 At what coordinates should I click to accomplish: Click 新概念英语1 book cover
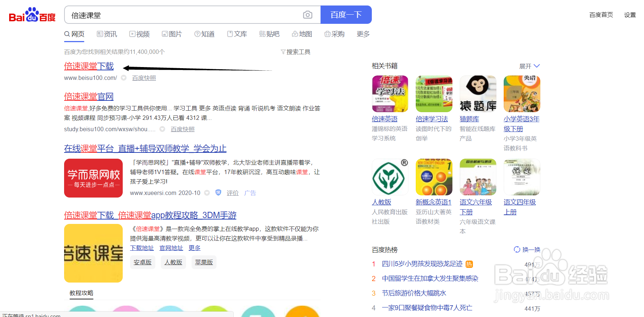[x=434, y=177]
